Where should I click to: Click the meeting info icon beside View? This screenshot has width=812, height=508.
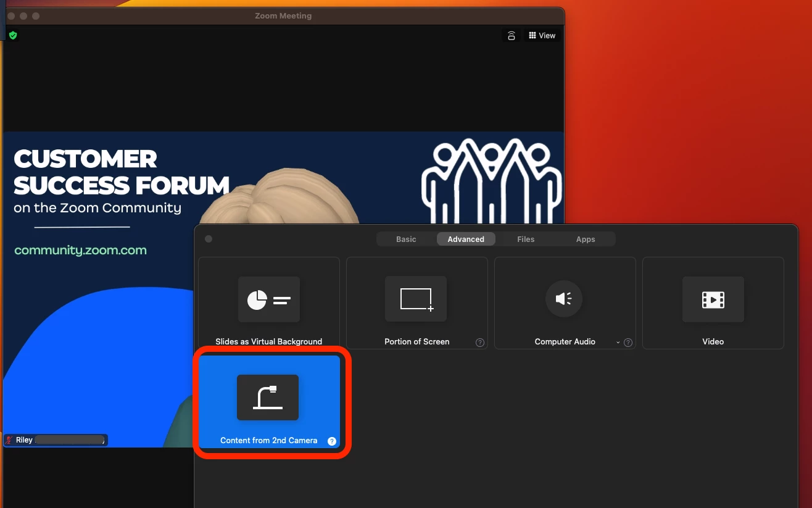tap(511, 36)
